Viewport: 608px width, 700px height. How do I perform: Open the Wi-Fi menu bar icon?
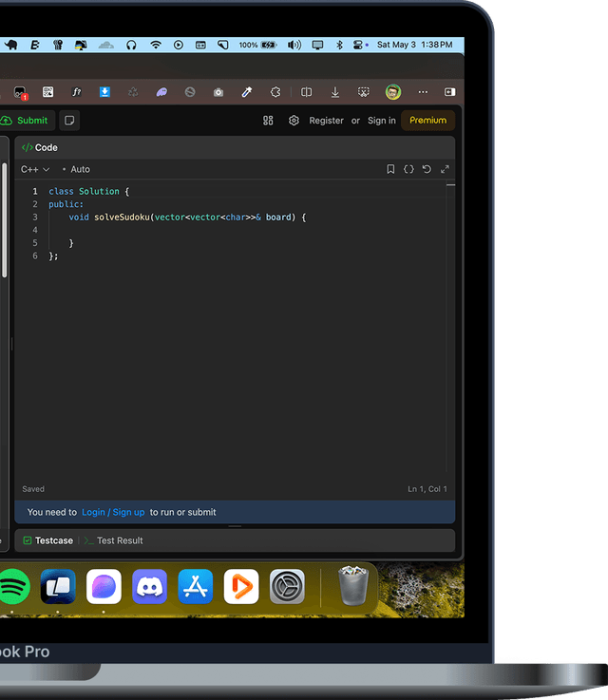pos(156,45)
